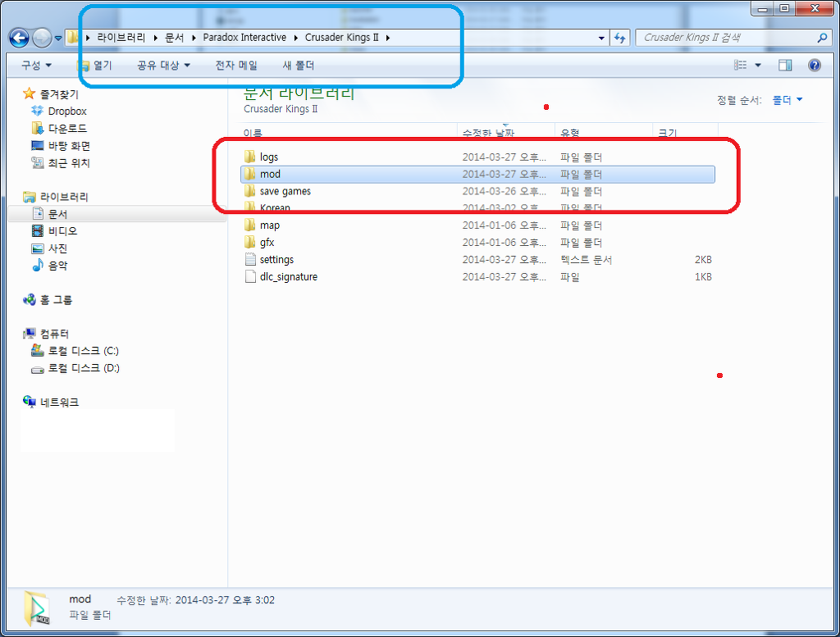Click the homegroup icon beside 홈 그룹

coord(29,299)
